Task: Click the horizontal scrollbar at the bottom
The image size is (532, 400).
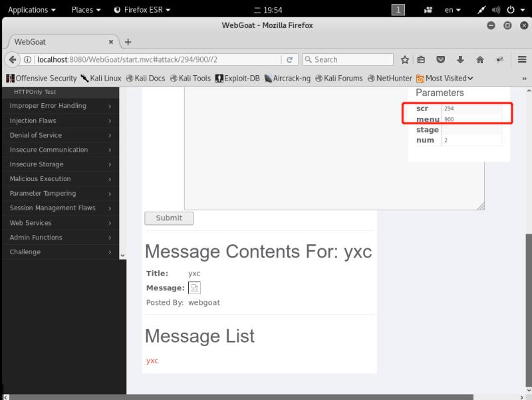Action: [241, 397]
